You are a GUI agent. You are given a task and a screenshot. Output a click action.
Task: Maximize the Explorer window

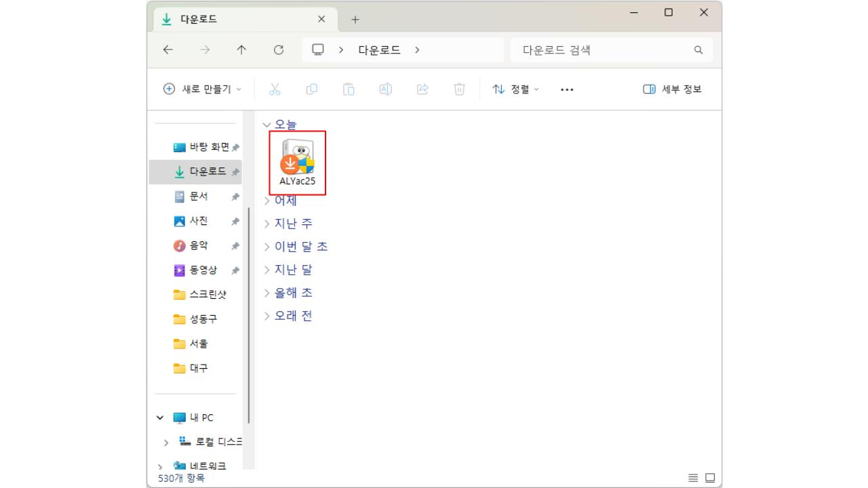(669, 13)
